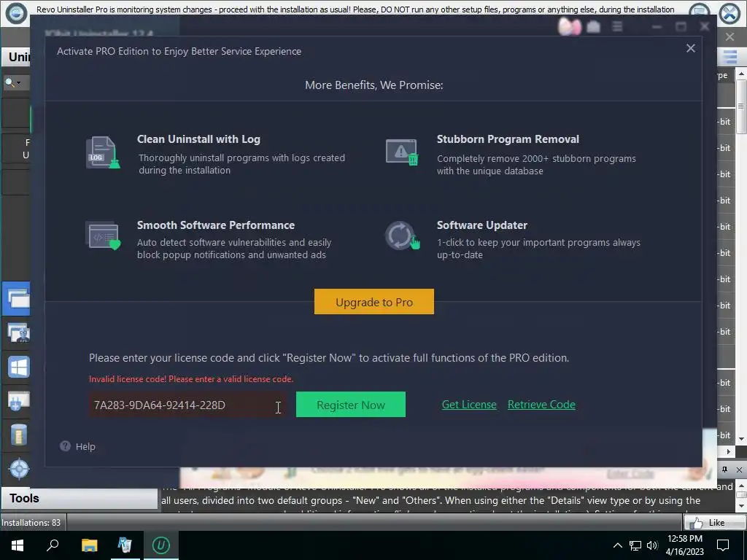Viewport: 747px width, 560px height.
Task: Click the Help question mark icon
Action: [65, 446]
